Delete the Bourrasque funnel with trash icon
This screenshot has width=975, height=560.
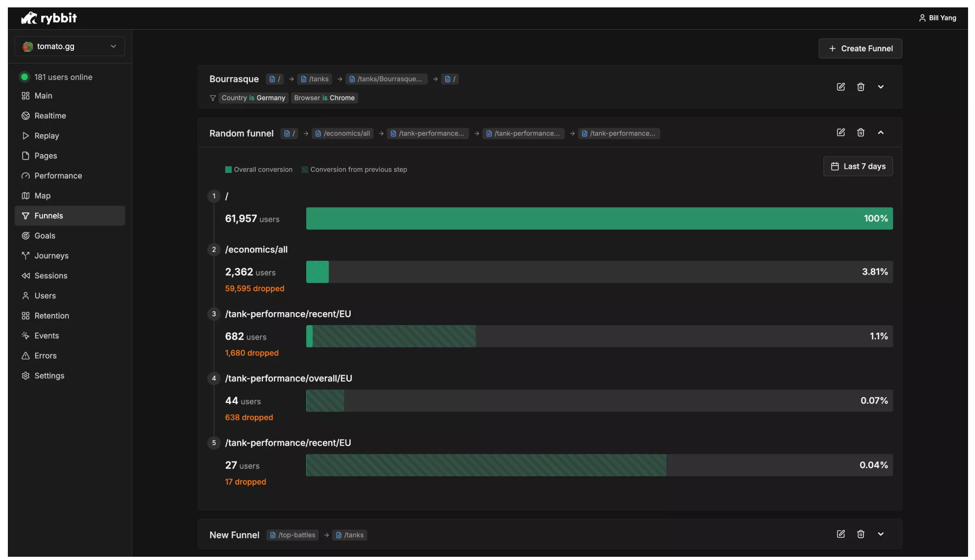tap(860, 87)
